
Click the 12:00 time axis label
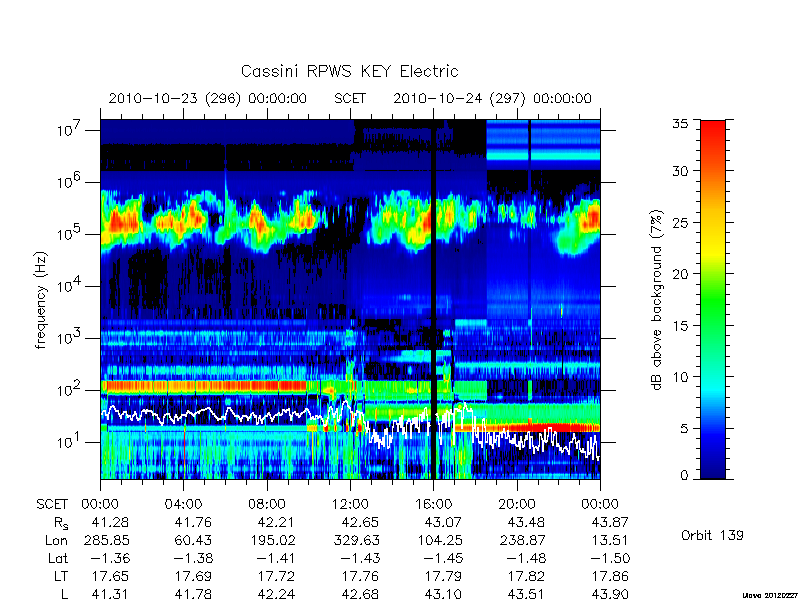[x=350, y=504]
